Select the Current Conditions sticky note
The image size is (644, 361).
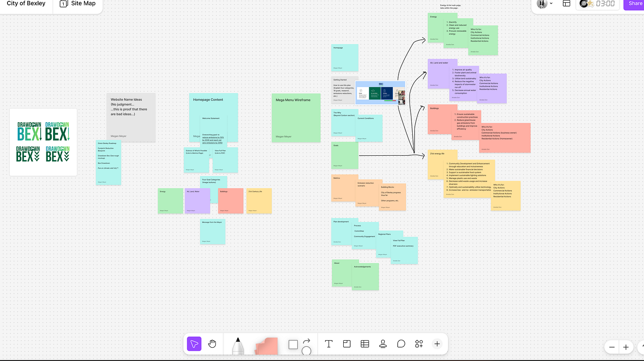pyautogui.click(x=369, y=129)
